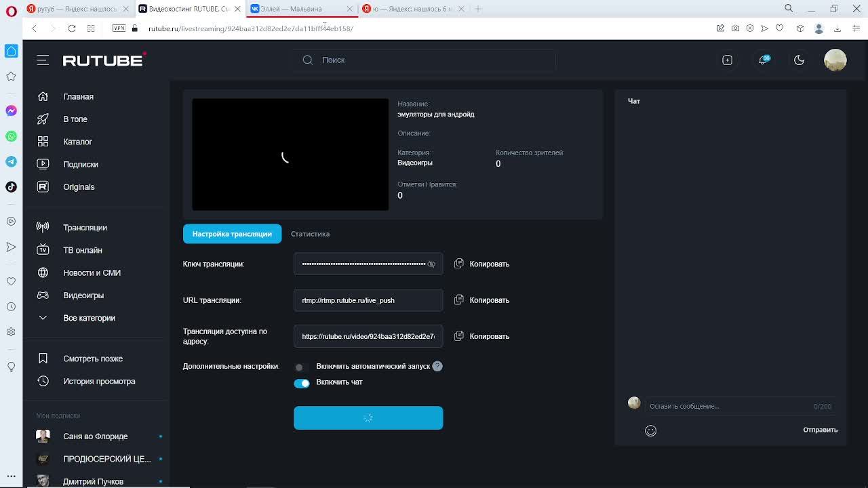The height and width of the screenshot is (488, 868).
Task: Open Видеоигры in the sidebar
Action: [x=83, y=296]
